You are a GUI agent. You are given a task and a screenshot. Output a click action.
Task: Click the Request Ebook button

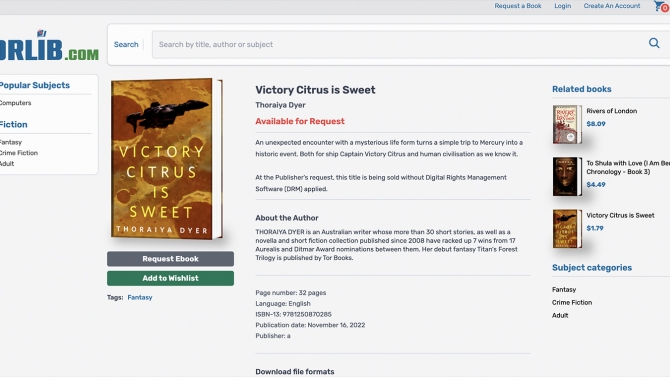coord(170,259)
